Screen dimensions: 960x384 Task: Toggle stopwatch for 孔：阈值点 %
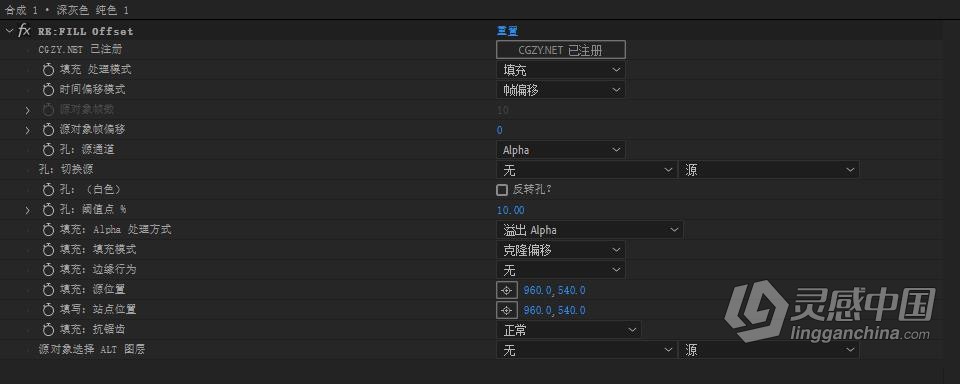(48, 210)
